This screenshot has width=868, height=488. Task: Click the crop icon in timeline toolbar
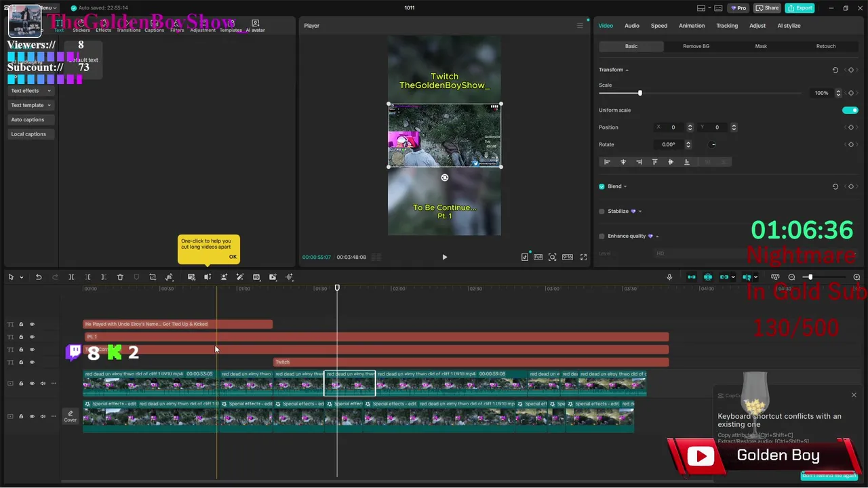[153, 277]
